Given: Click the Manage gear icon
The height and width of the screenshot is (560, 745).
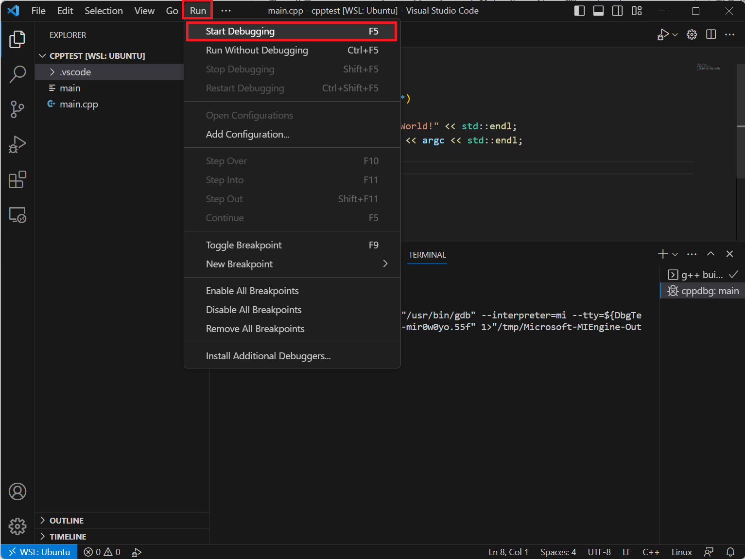Looking at the screenshot, I should coord(17,526).
